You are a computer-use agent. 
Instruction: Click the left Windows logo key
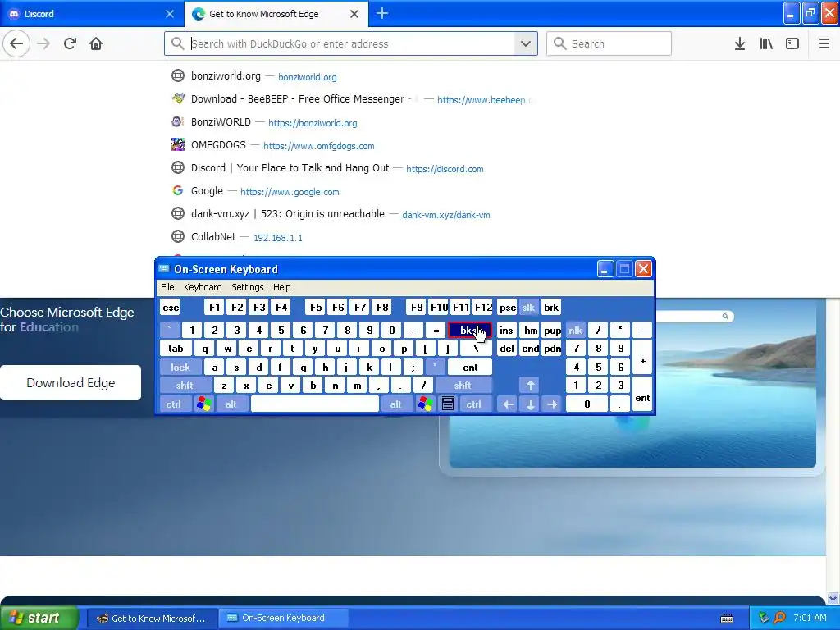coord(203,404)
